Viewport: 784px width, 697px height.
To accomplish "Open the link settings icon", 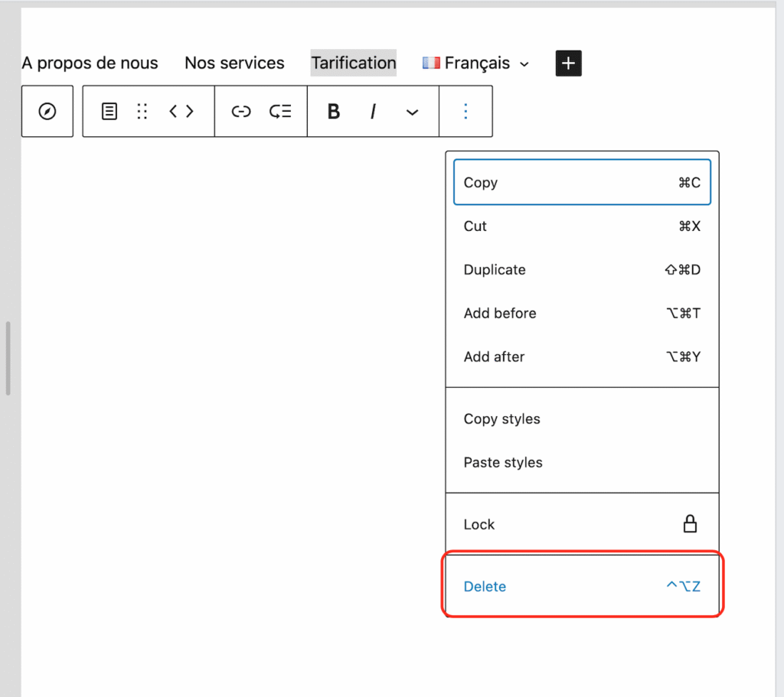I will pos(240,111).
